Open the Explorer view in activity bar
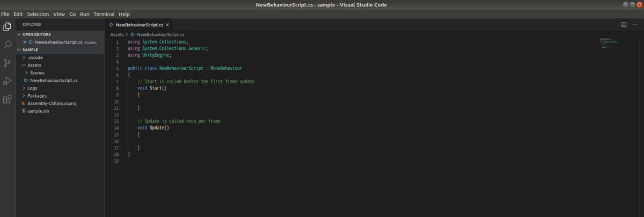Screen dimensions: 644x217 [8, 27]
